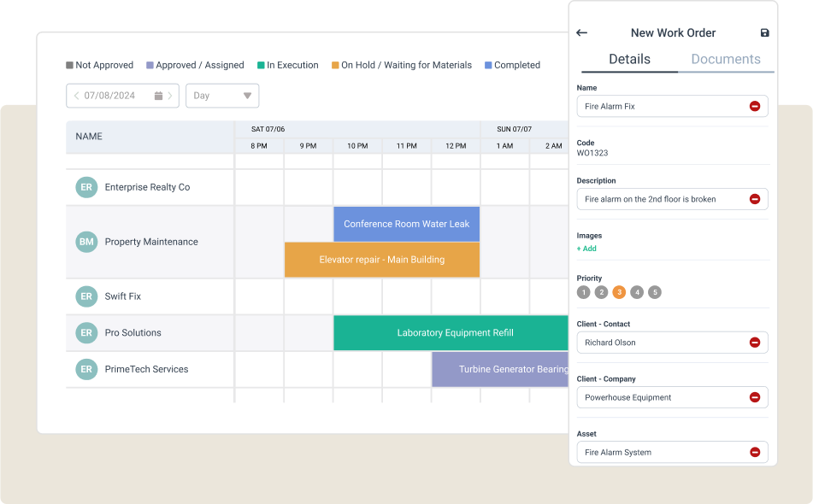Open the calendar icon in date field
This screenshot has width=813, height=504.
158,96
